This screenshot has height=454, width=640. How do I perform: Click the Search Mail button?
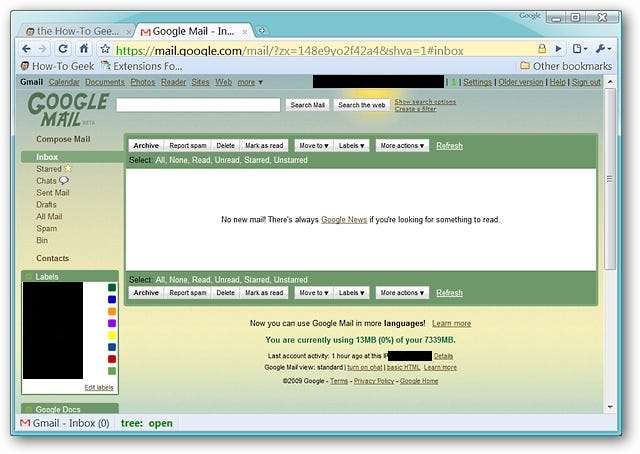[307, 105]
